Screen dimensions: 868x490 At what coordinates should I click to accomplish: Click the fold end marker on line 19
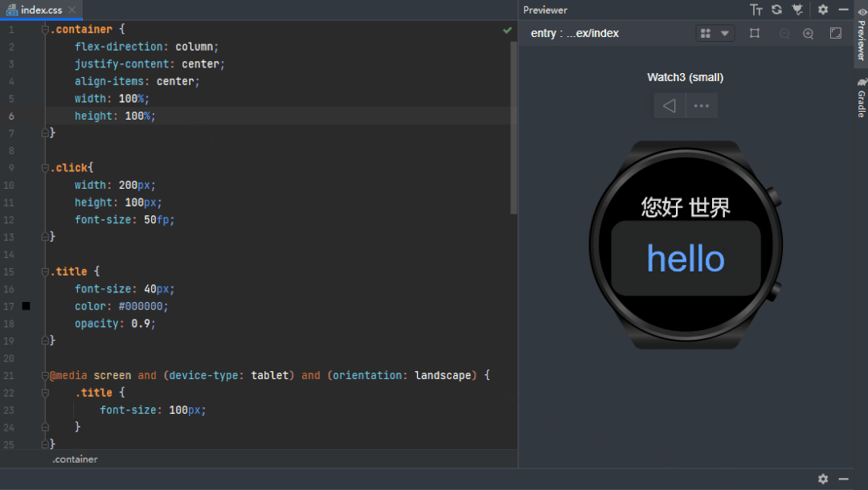(45, 341)
